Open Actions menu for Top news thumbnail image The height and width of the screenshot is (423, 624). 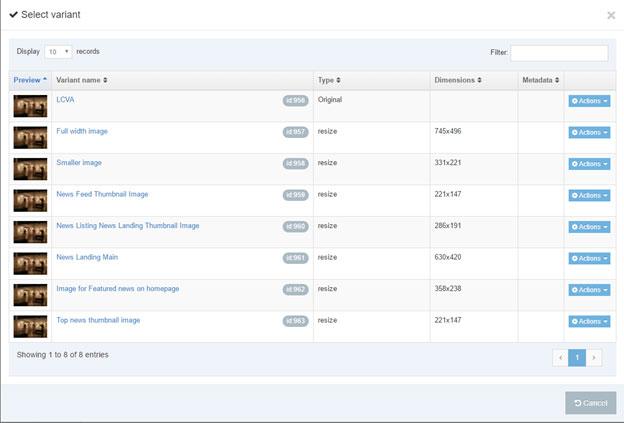click(589, 322)
